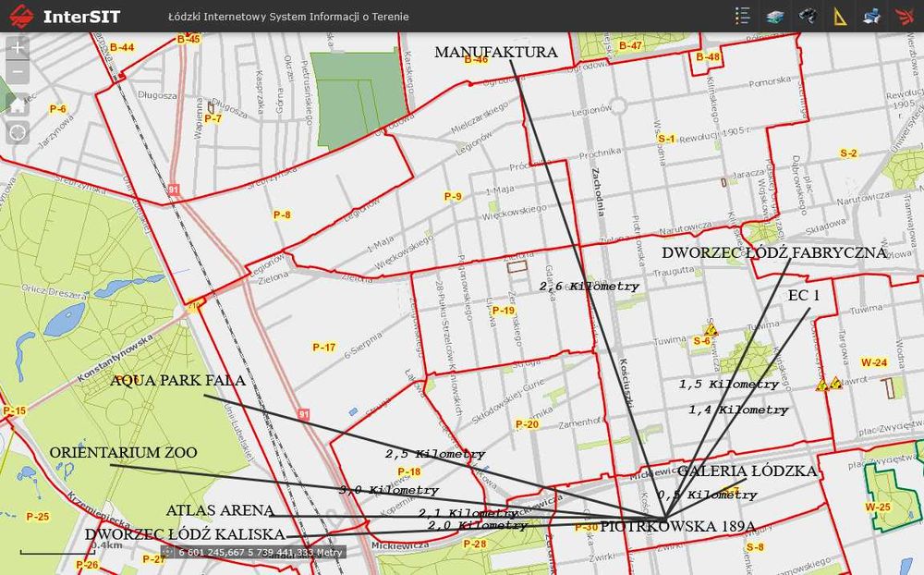Select district label P-7

[x=213, y=118]
